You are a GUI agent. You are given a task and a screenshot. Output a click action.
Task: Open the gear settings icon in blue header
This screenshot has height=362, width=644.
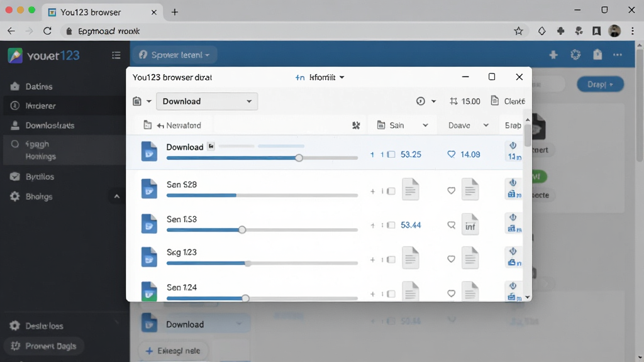click(x=575, y=55)
